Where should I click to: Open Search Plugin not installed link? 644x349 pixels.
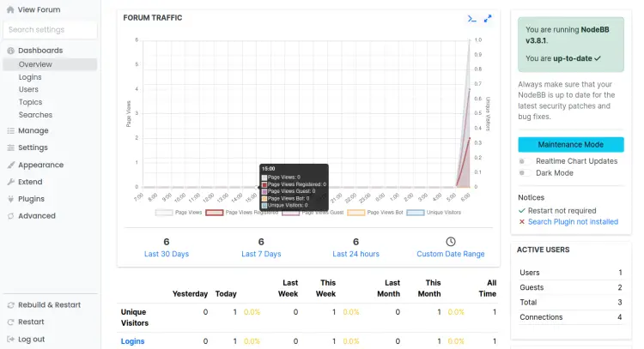tap(573, 221)
